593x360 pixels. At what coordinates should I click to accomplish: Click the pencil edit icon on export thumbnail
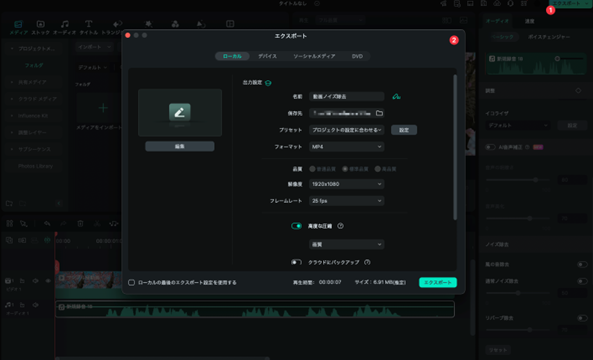pos(180,112)
